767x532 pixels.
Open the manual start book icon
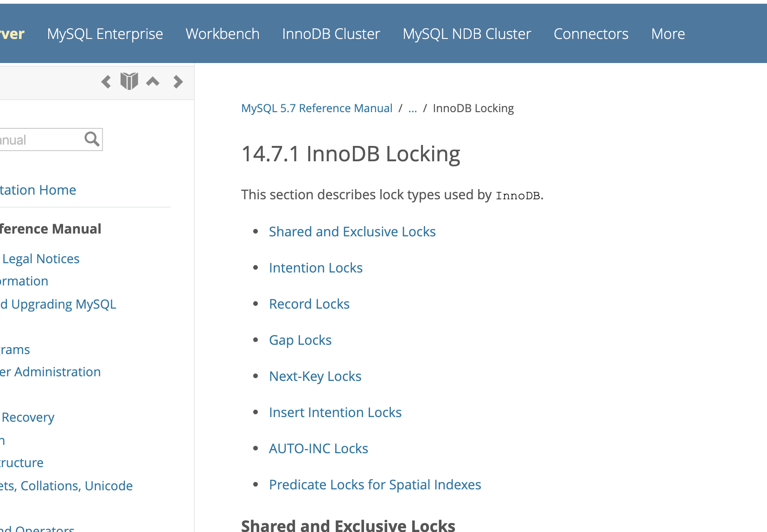pyautogui.click(x=129, y=81)
